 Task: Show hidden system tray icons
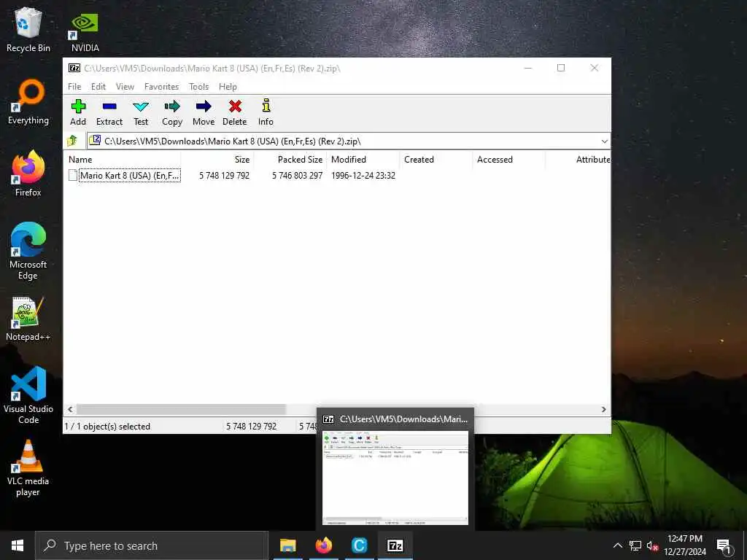point(617,545)
